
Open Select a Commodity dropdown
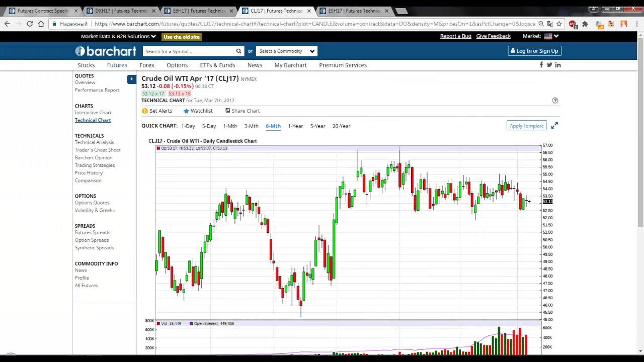click(286, 51)
